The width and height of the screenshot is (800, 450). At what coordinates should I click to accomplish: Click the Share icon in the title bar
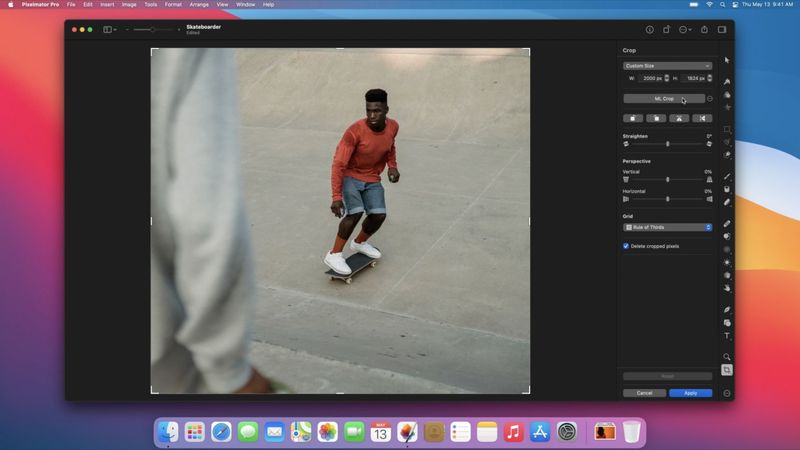tap(704, 30)
